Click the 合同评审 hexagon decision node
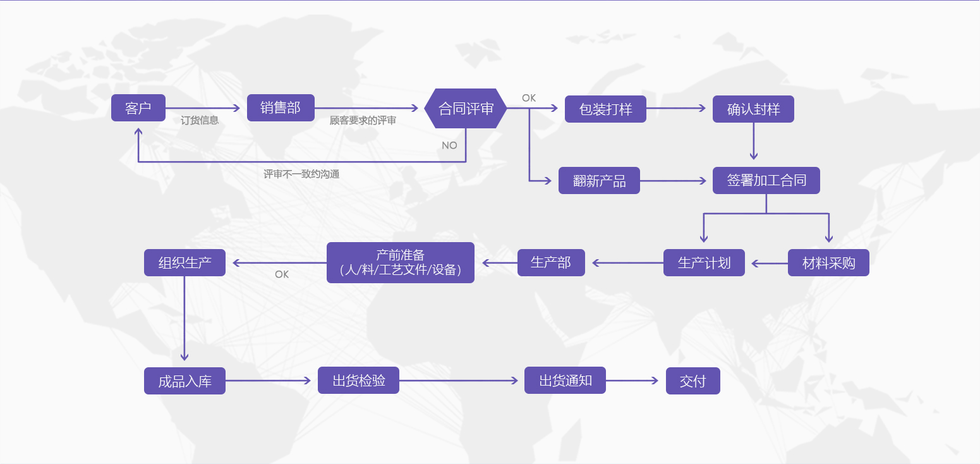980x464 pixels. [466, 109]
